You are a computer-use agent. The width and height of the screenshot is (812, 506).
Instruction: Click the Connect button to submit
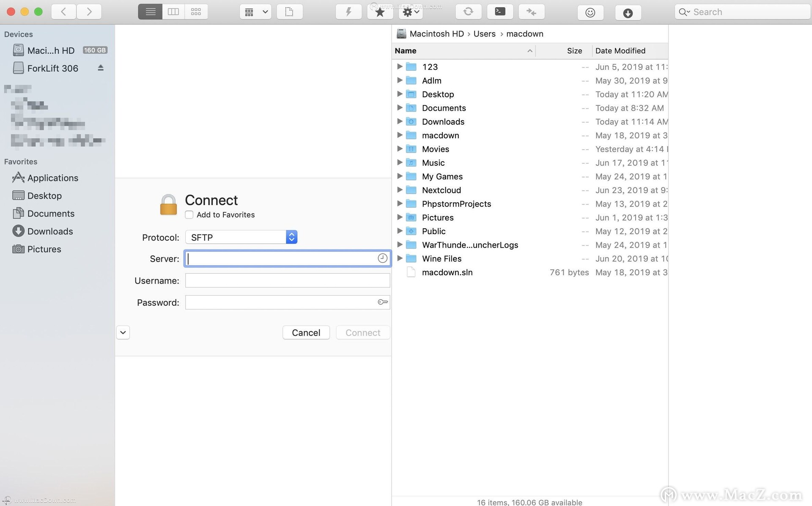point(362,332)
